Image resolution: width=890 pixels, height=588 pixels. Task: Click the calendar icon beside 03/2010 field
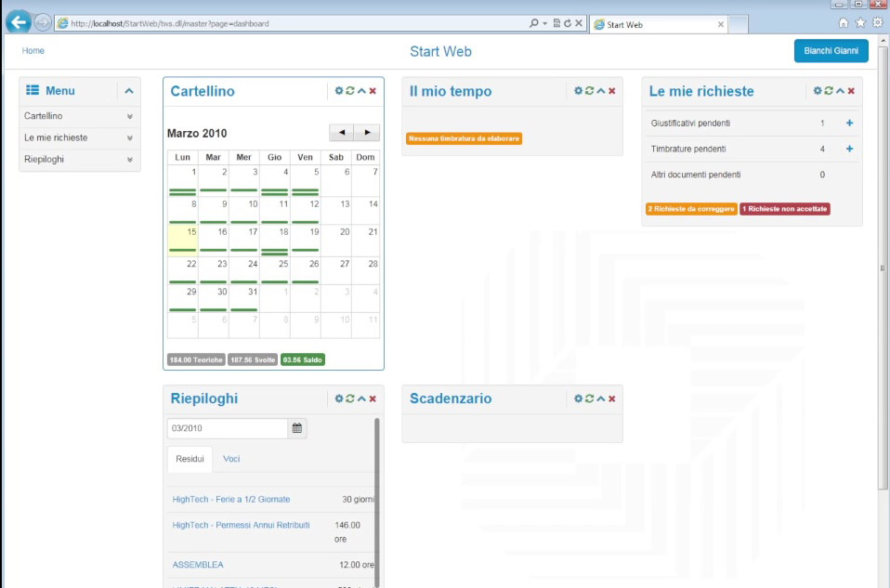coord(297,428)
